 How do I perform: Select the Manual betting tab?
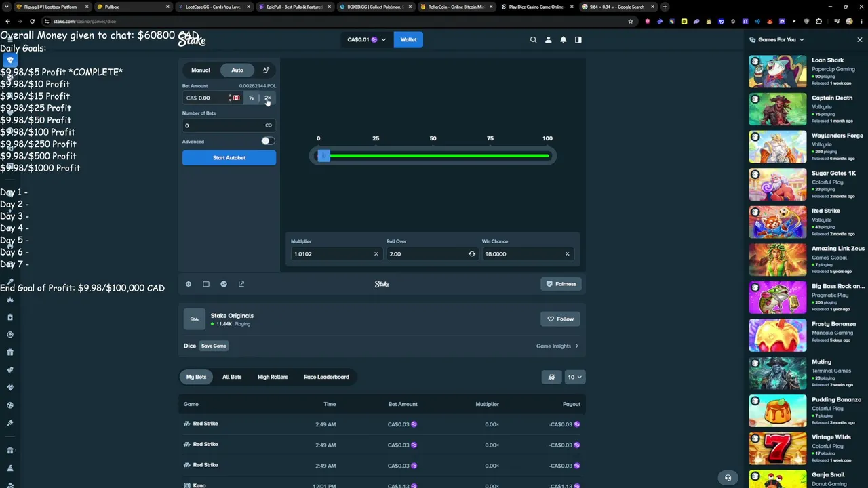pos(201,70)
